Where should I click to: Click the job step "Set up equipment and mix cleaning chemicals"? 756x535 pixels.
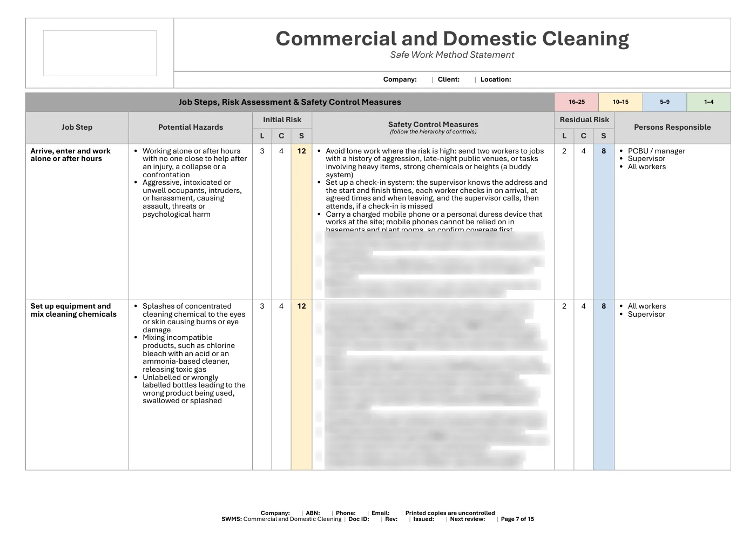pos(73,310)
